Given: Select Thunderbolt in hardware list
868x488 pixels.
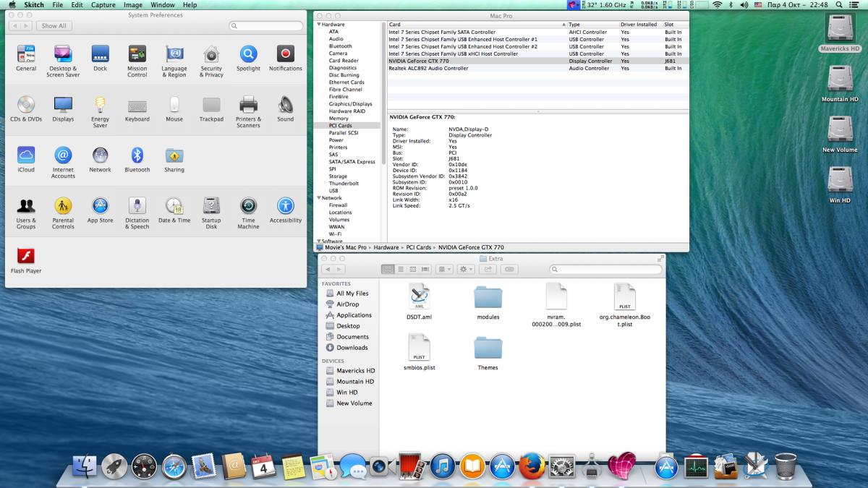Looking at the screenshot, I should 344,184.
